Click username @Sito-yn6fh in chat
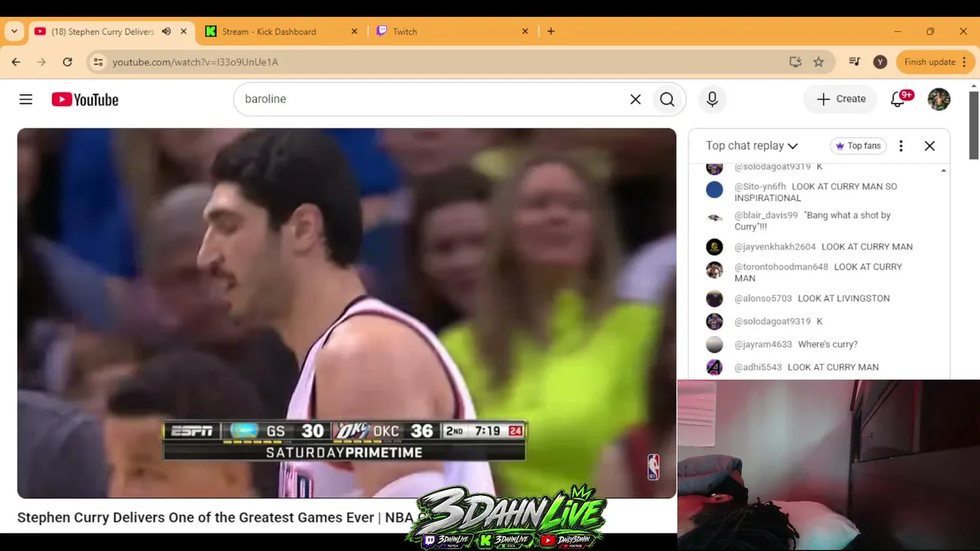This screenshot has height=551, width=980. pyautogui.click(x=760, y=187)
